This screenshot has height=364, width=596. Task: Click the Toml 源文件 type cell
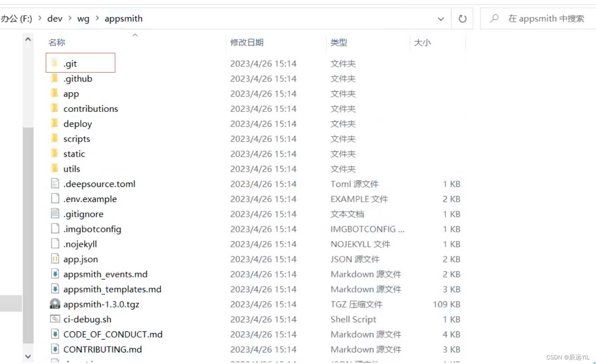[354, 184]
